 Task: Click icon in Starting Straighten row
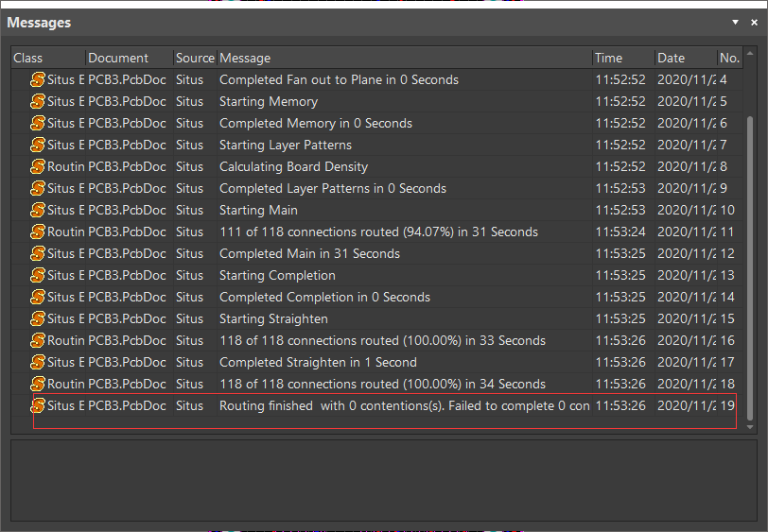click(38, 318)
